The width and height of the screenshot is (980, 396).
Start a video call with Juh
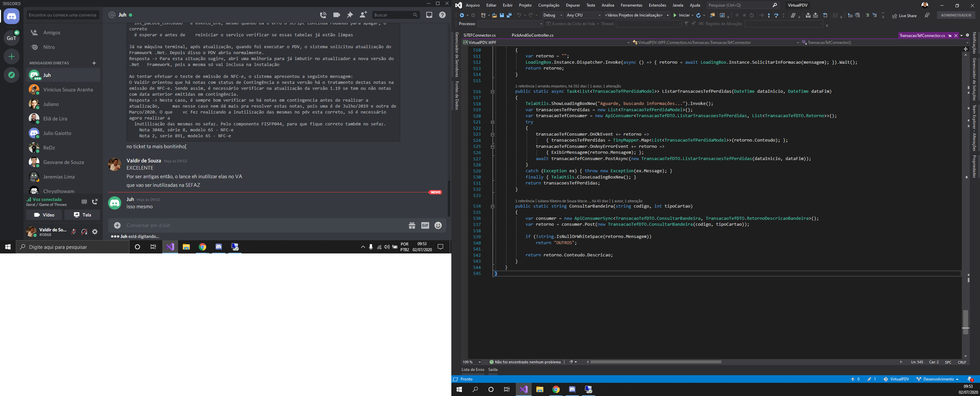click(x=336, y=15)
